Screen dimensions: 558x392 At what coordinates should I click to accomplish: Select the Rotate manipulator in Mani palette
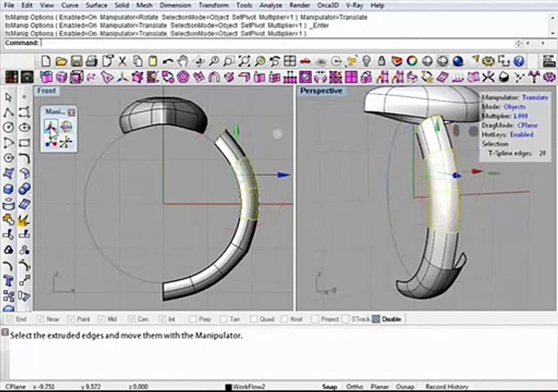pos(66,126)
